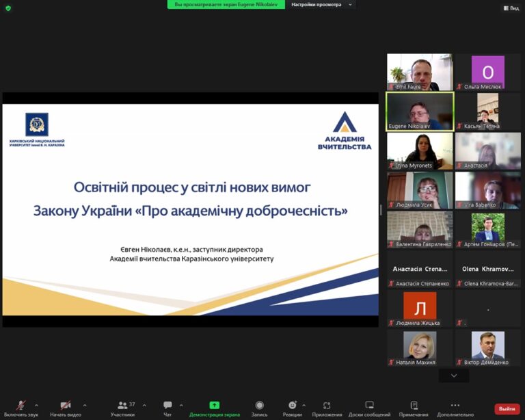Select Касьян Тетяна video tile
525x420 pixels.
[488, 111]
